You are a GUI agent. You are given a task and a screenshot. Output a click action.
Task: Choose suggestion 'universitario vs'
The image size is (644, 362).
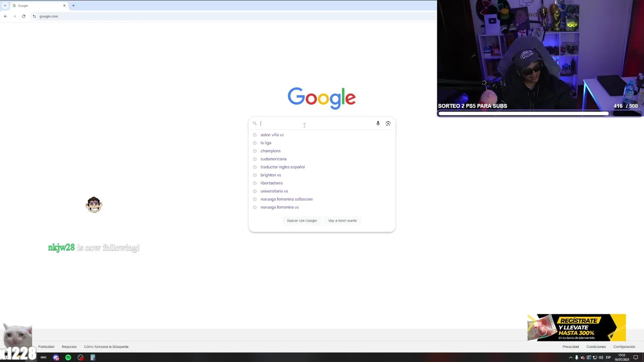tap(322, 191)
